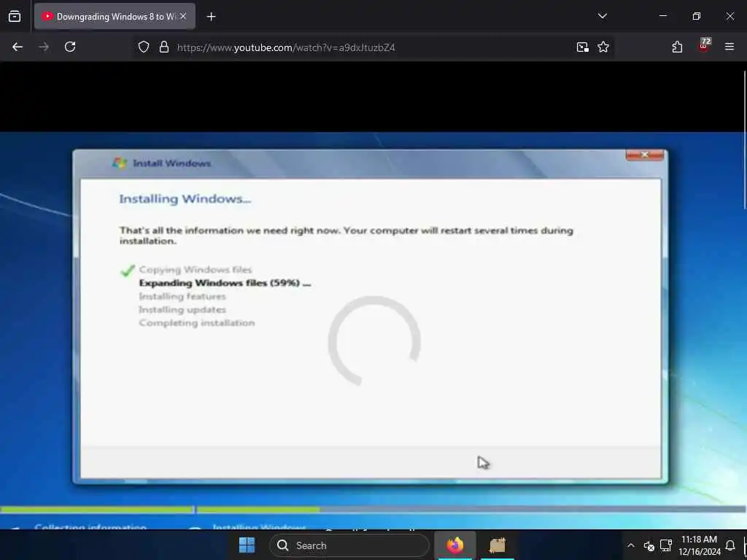The height and width of the screenshot is (560, 747).
Task: Open the ad blocker extension showing 72
Action: point(704,46)
